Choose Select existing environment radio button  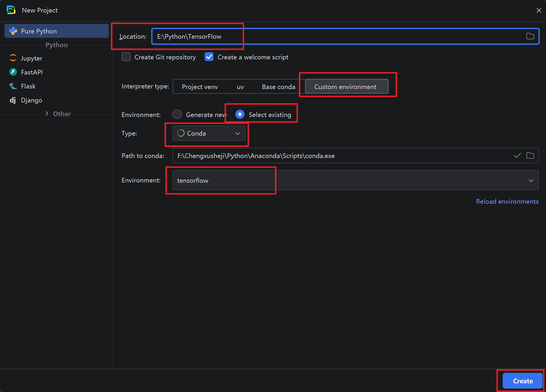[x=240, y=114]
